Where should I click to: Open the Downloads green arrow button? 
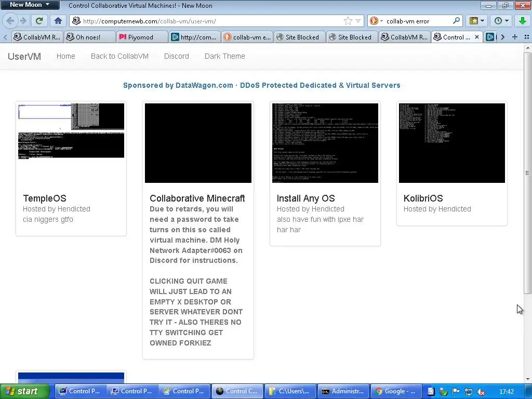[x=522, y=21]
